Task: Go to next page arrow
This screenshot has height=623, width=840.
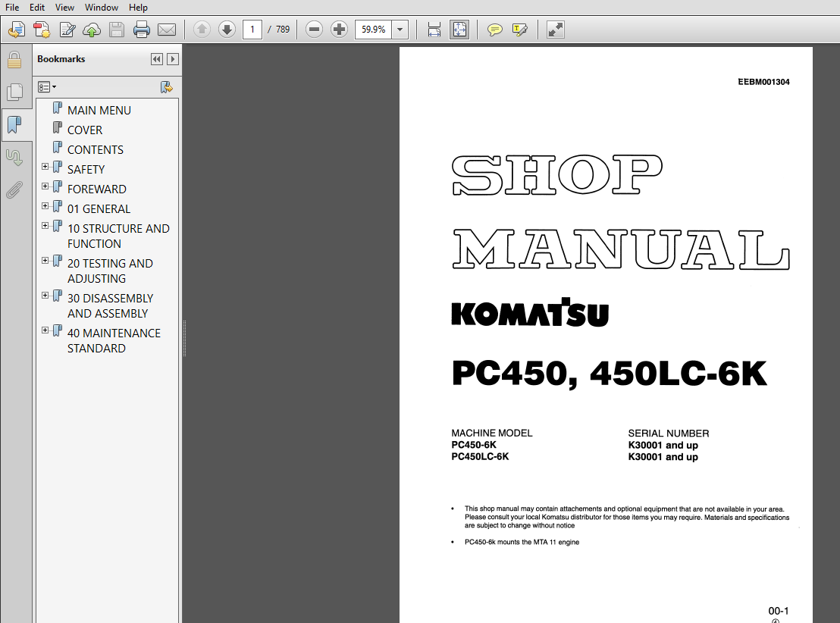Action: (x=227, y=30)
